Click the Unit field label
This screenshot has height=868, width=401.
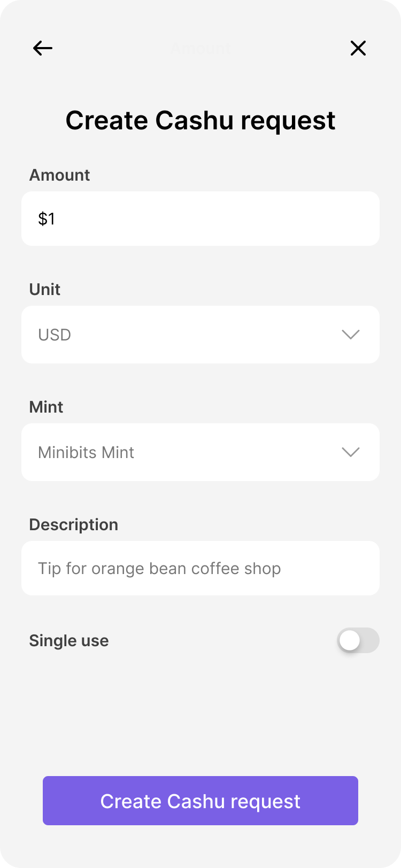pyautogui.click(x=45, y=290)
